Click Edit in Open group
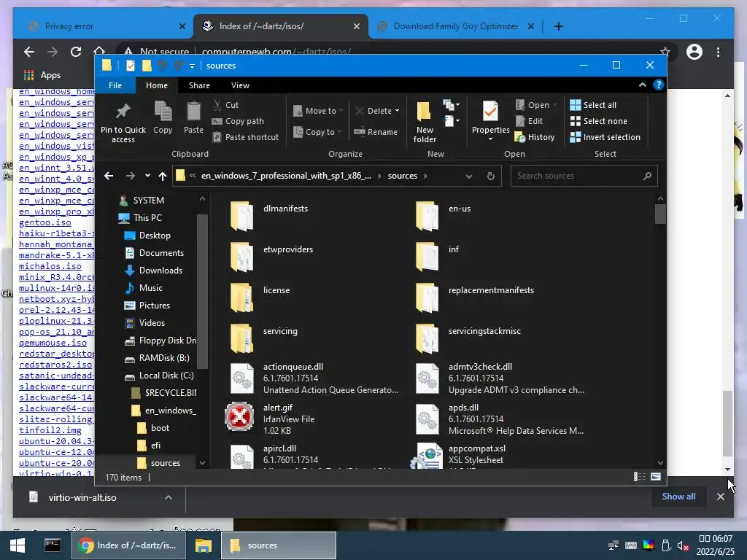This screenshot has height=560, width=747. point(529,121)
